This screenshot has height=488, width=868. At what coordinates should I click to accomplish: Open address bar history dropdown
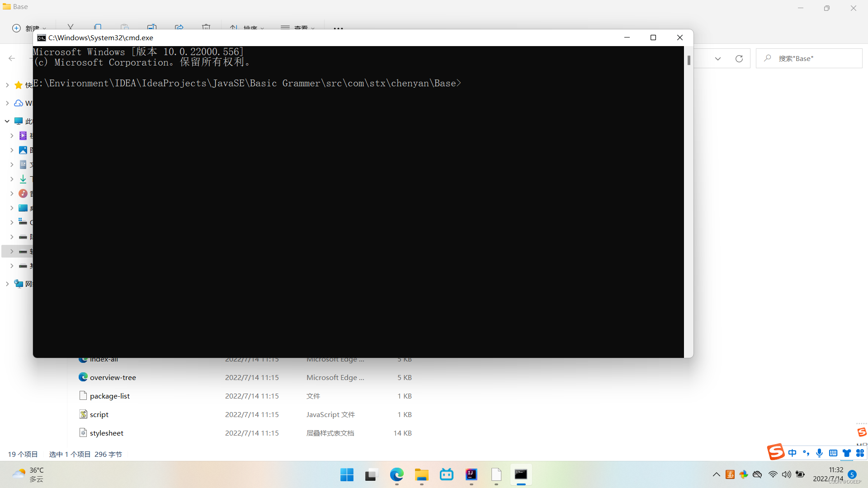coord(718,59)
